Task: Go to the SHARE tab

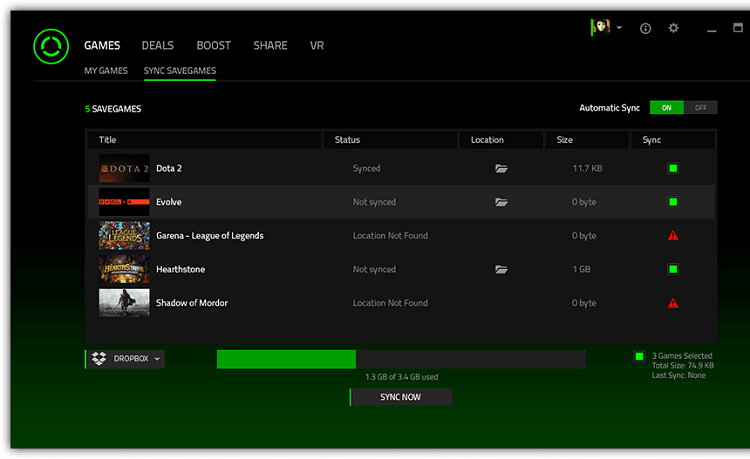Action: [270, 45]
